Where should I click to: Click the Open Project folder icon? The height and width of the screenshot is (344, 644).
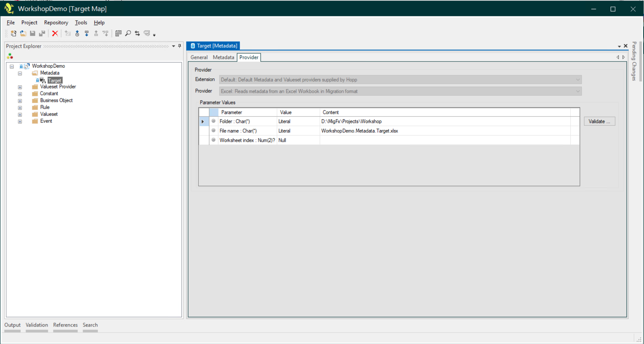pyautogui.click(x=23, y=33)
